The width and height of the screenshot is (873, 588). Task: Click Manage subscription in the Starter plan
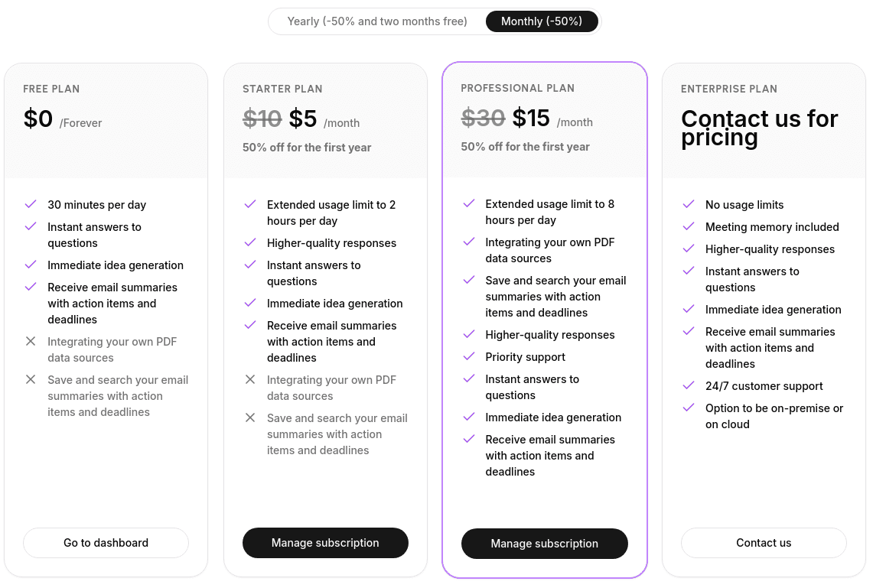pos(325,543)
